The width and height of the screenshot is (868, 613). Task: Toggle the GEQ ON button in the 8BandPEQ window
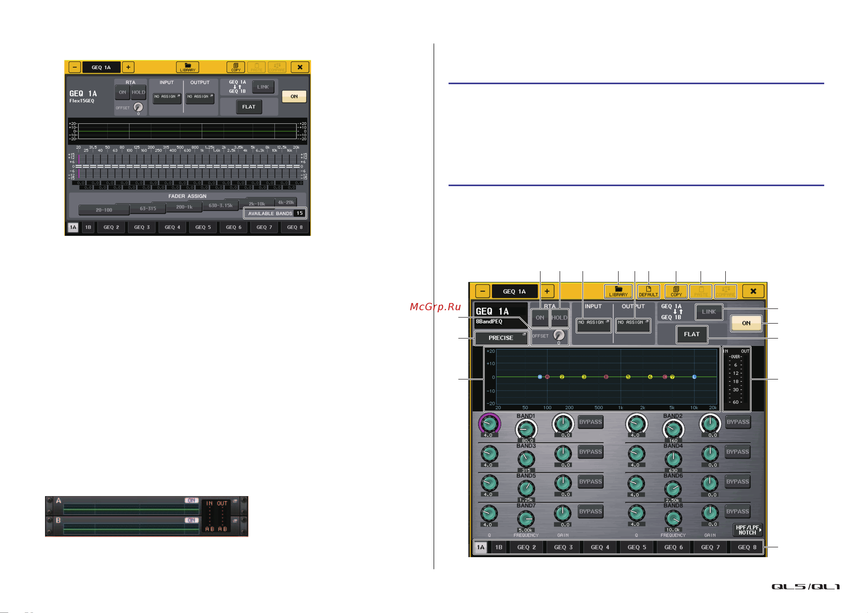746,323
